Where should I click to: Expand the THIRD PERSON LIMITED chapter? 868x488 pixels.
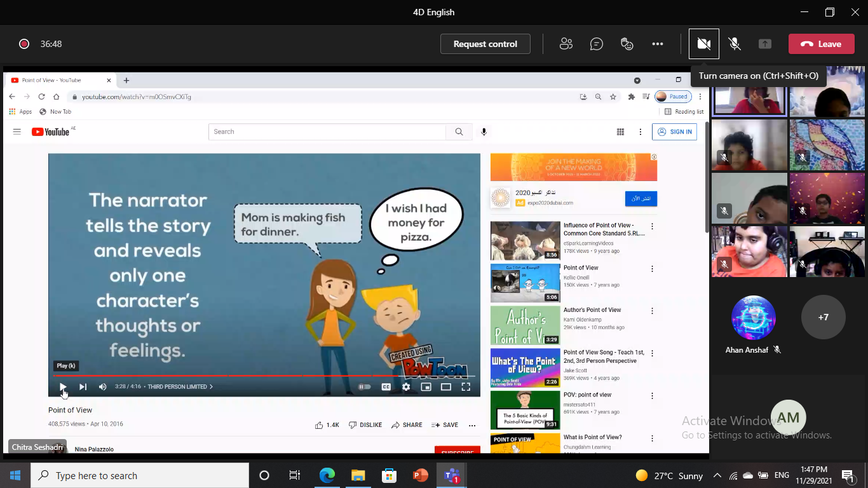tap(180, 386)
